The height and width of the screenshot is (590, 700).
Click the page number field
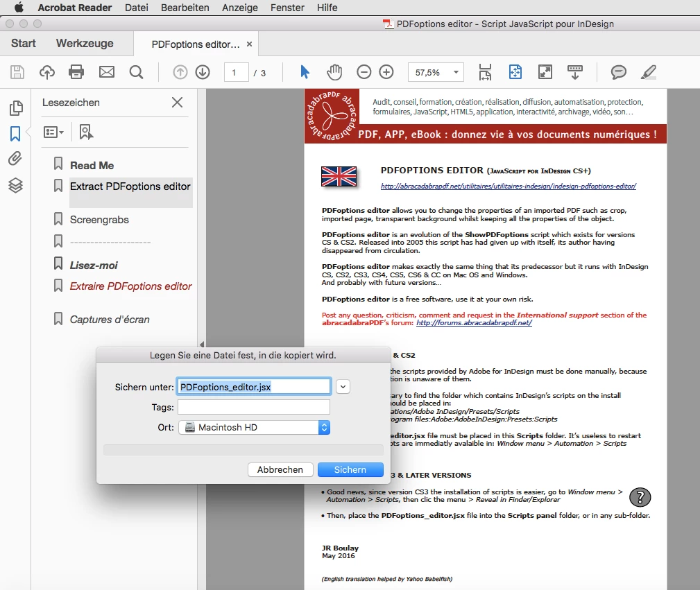click(x=236, y=72)
